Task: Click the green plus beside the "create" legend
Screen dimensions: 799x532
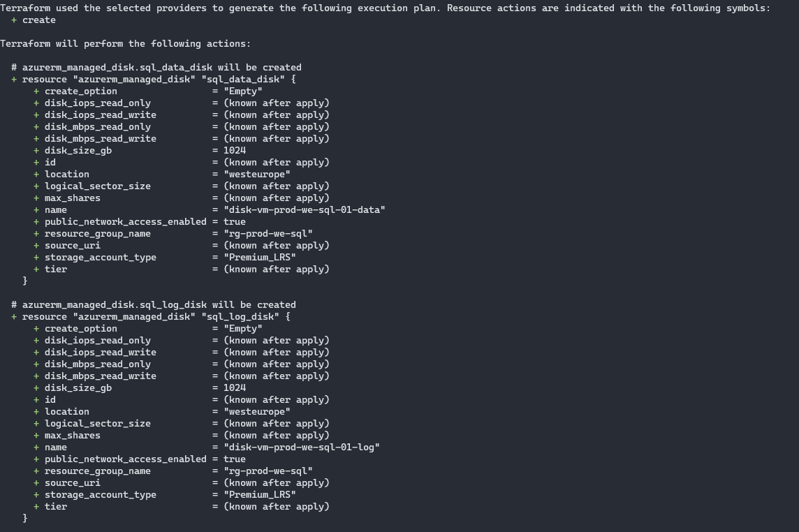Action: tap(14, 20)
